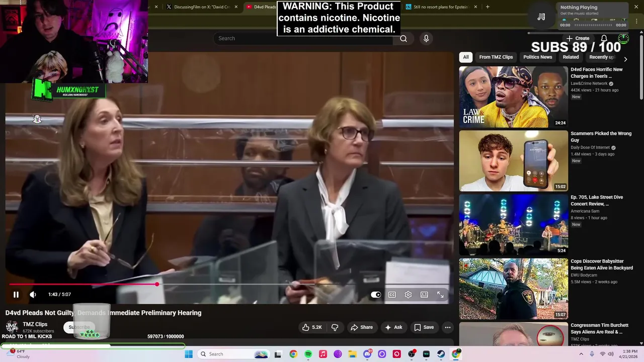Screen dimensions: 644x362
Task: Open Google Chrome from the taskbar
Action: (x=293, y=354)
